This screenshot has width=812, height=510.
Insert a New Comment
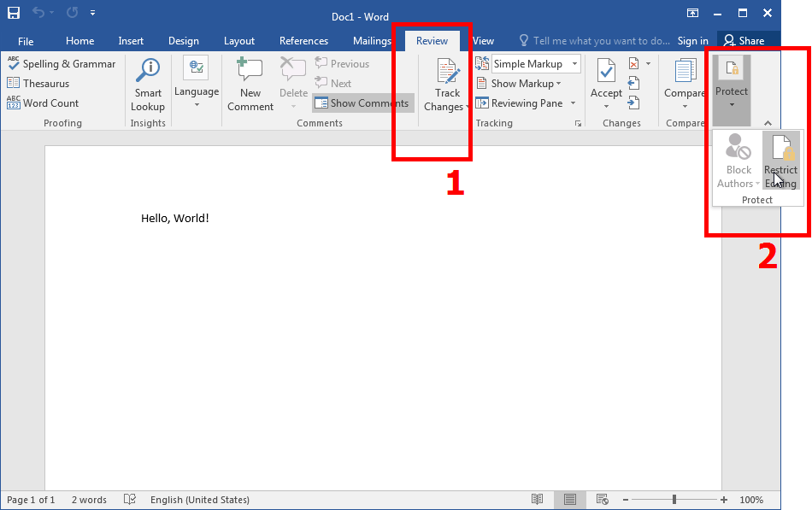250,71
